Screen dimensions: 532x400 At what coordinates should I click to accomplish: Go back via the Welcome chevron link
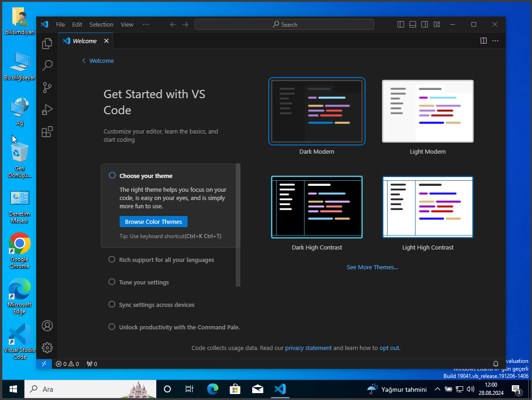pyautogui.click(x=98, y=61)
